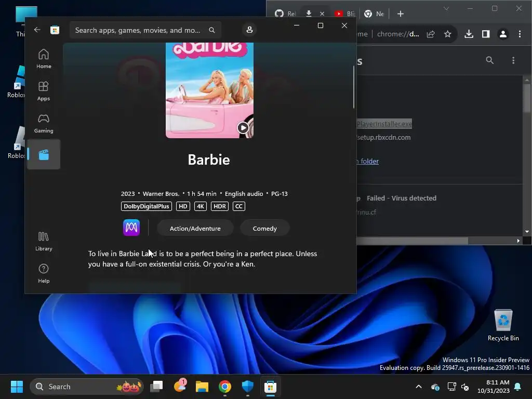Open Chrome three-dot main menu
This screenshot has height=399, width=532.
(520, 34)
